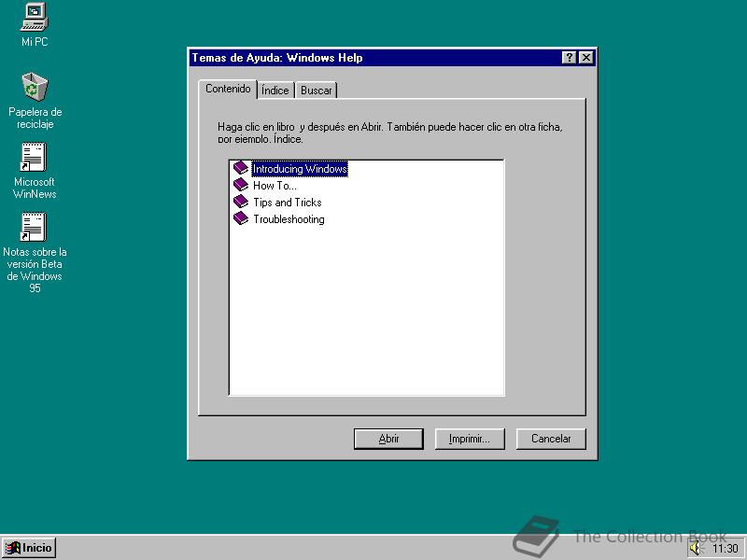Click the book icon next to How To...

pyautogui.click(x=241, y=185)
